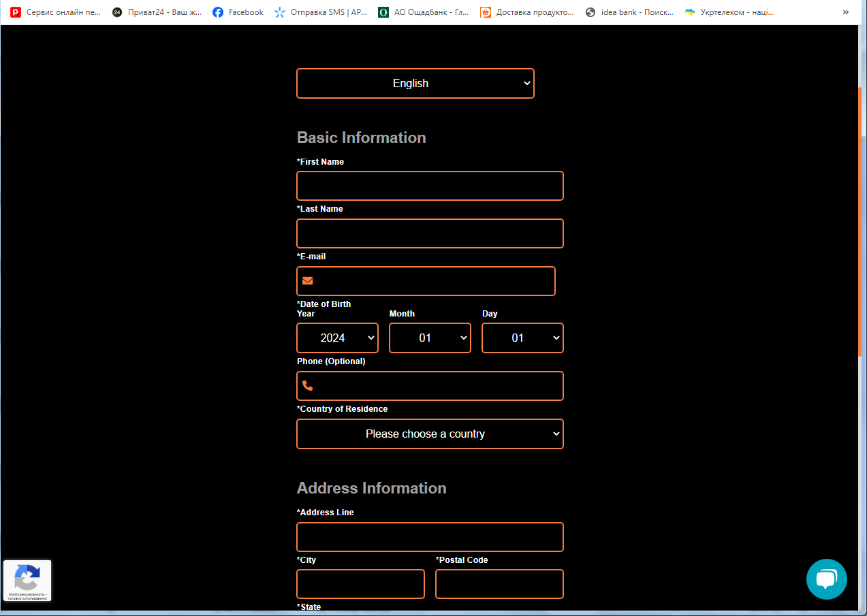
Task: Click the City input field
Action: [x=360, y=584]
